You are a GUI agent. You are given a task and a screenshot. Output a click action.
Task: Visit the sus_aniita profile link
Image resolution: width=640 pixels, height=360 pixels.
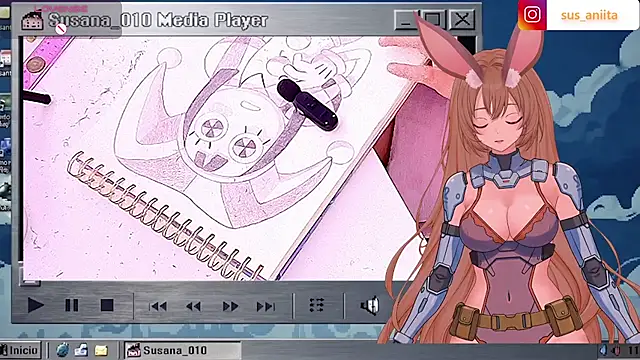(x=589, y=16)
